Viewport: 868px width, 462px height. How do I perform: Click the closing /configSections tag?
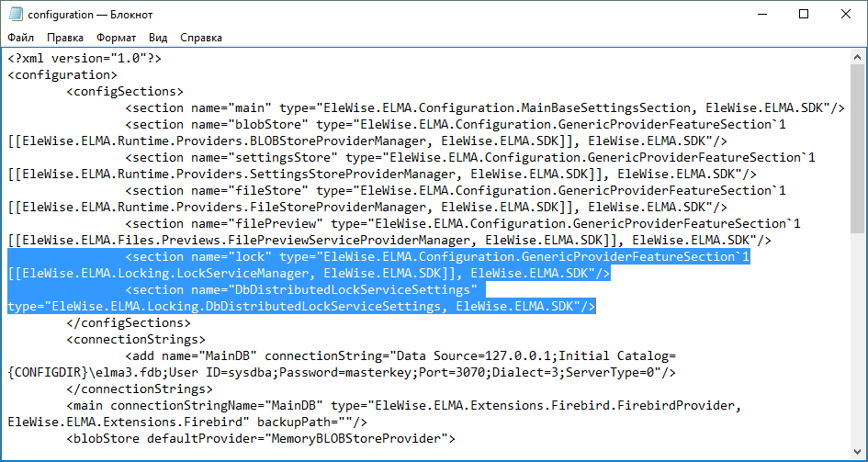(x=129, y=322)
